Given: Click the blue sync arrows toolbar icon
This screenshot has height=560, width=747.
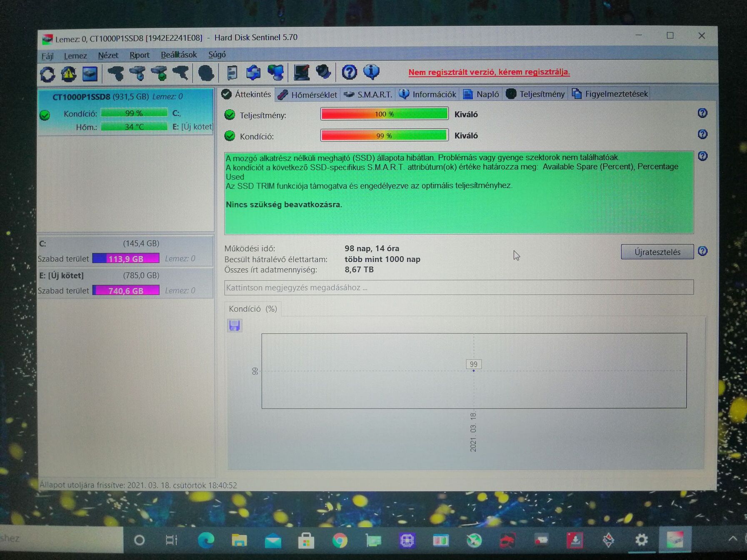Looking at the screenshot, I should pyautogui.click(x=253, y=73).
